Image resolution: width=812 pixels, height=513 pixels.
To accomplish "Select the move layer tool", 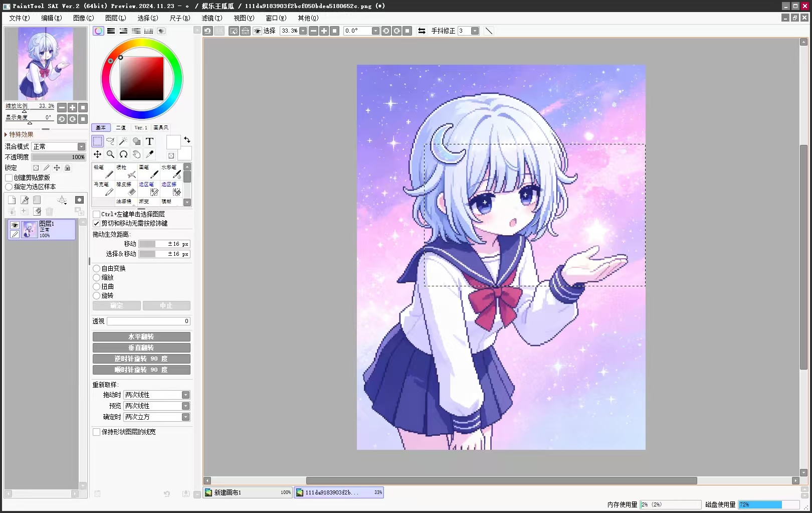I will point(98,154).
